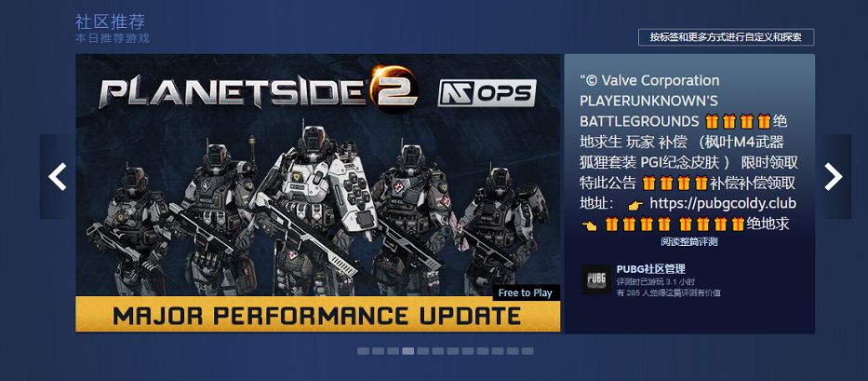Select the second carousel pagination dot
Viewport: 868px width, 381px height.
pyautogui.click(x=378, y=351)
